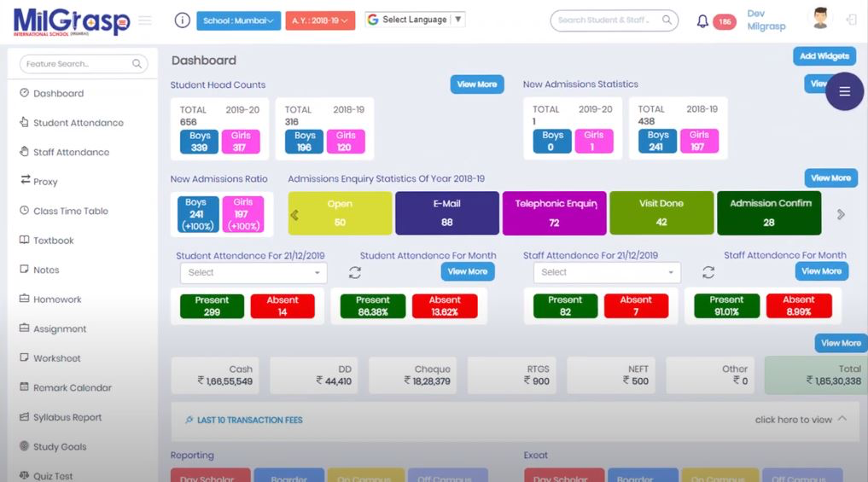
Task: Click previous arrow in enquiry statistics carousel
Action: 294,215
